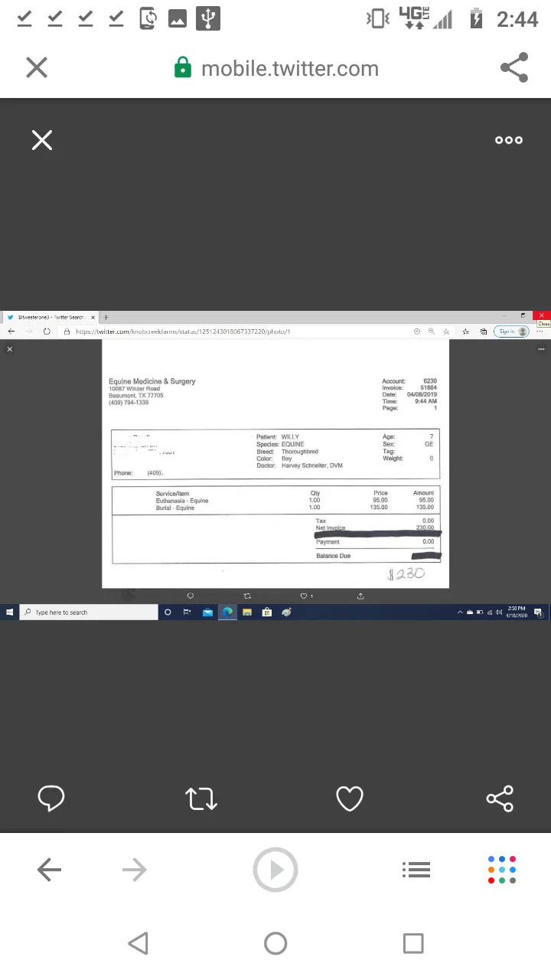Tap Android back triangle button

coord(138,943)
